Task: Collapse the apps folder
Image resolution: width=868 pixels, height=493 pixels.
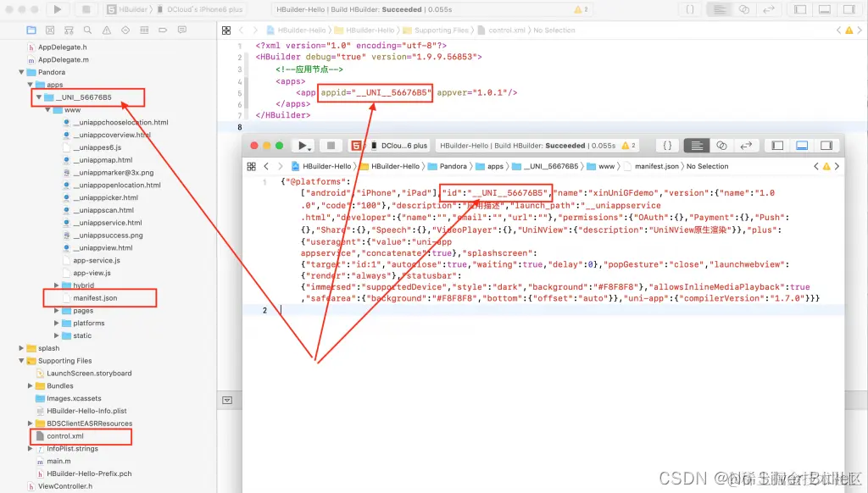Action: click(30, 85)
